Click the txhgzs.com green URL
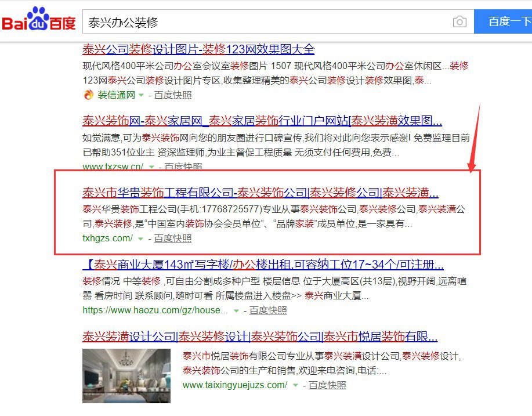Image resolution: width=532 pixels, height=416 pixels. click(x=107, y=238)
